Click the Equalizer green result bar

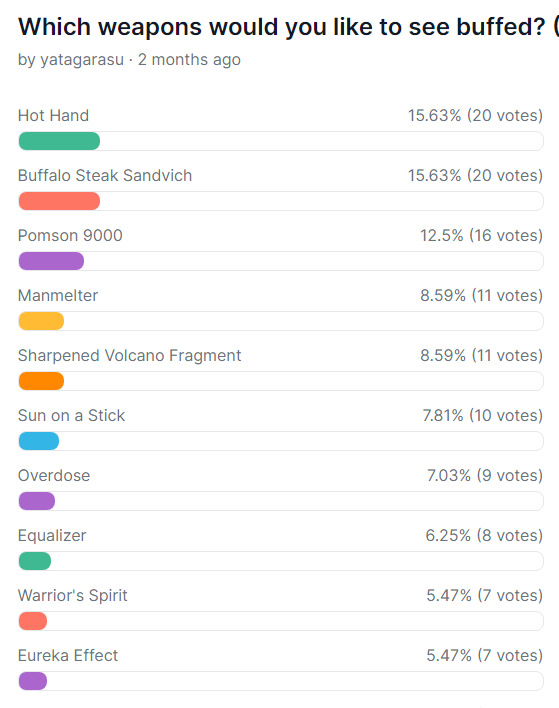tap(35, 561)
